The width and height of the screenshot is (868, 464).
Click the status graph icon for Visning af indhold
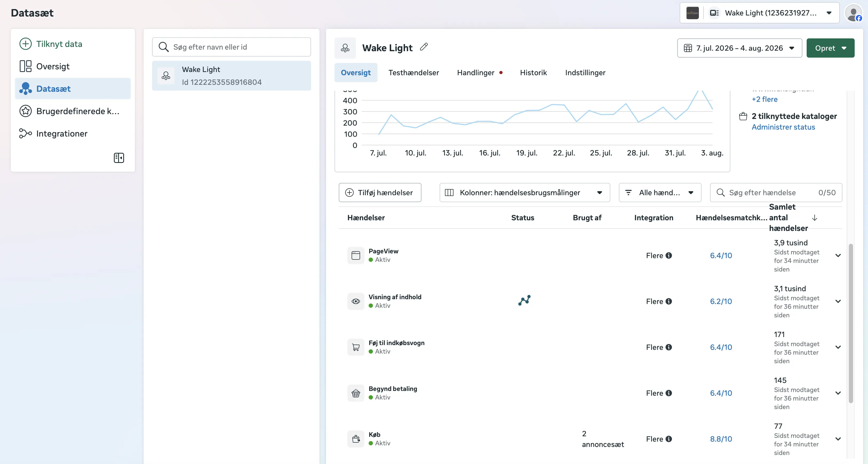pyautogui.click(x=524, y=300)
